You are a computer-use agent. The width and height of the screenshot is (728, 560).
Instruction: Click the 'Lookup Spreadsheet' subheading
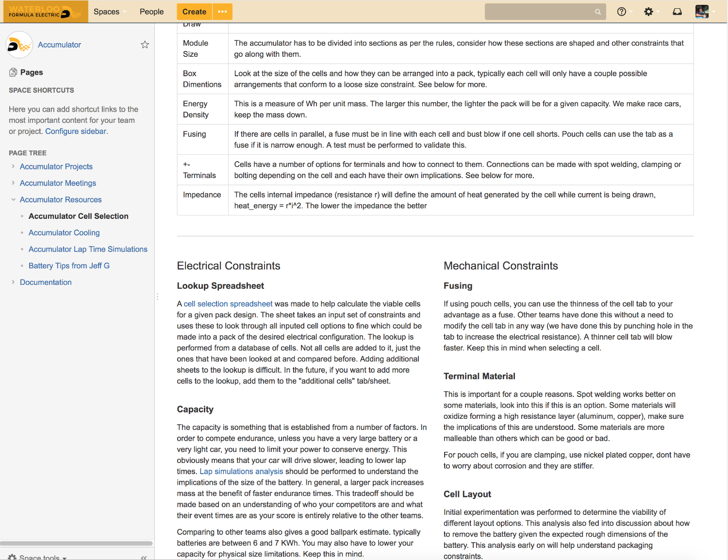coord(220,286)
